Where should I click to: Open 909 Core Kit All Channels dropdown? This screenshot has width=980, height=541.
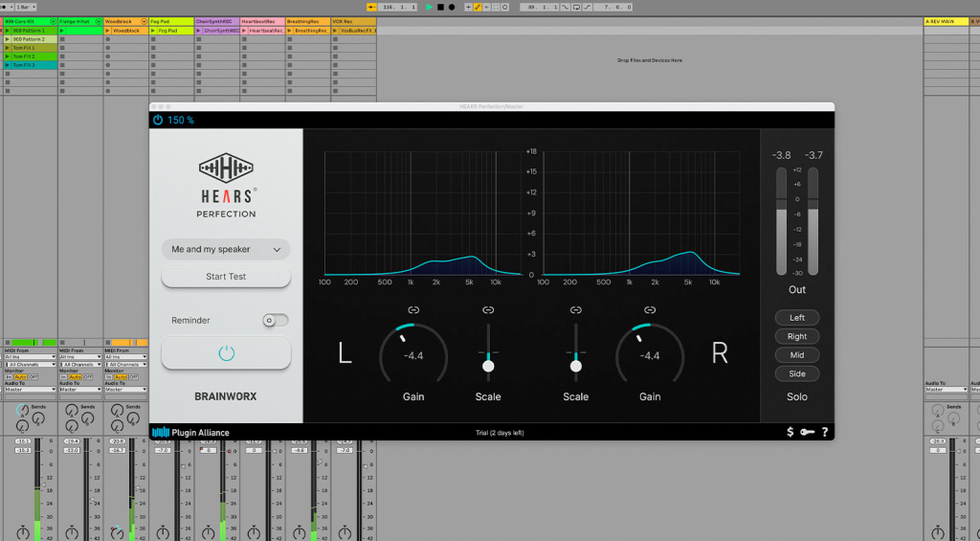click(x=30, y=364)
